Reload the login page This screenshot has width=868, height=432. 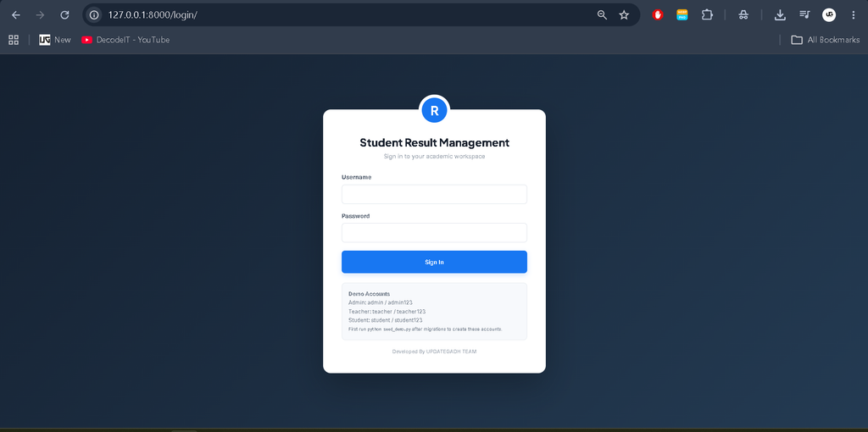64,15
